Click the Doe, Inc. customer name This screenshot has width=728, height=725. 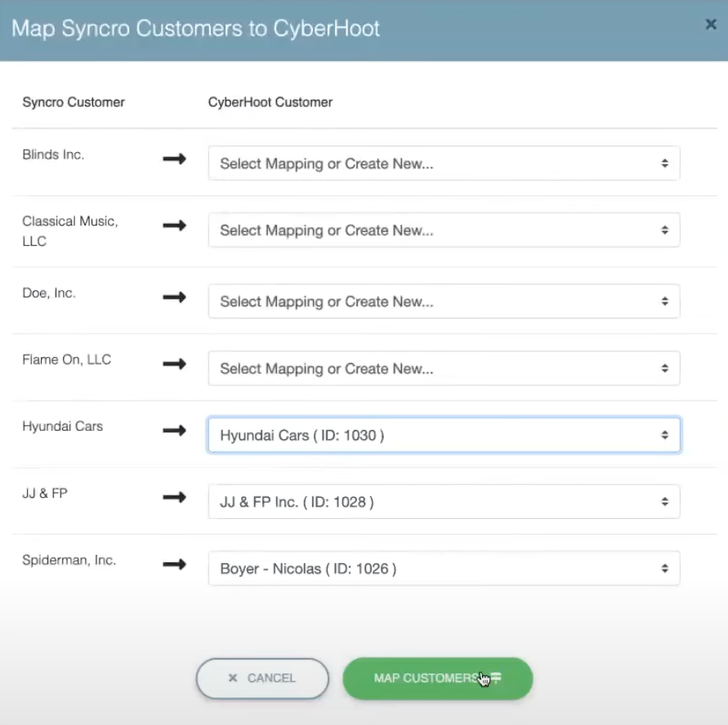click(x=49, y=293)
